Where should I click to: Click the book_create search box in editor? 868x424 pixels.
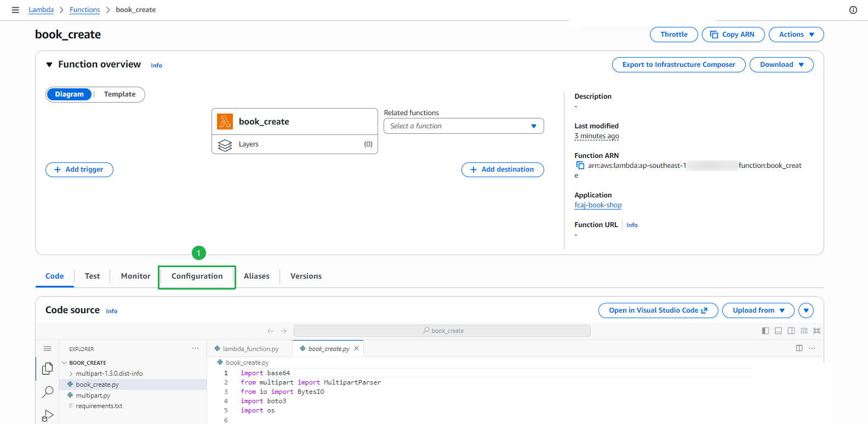click(x=442, y=331)
